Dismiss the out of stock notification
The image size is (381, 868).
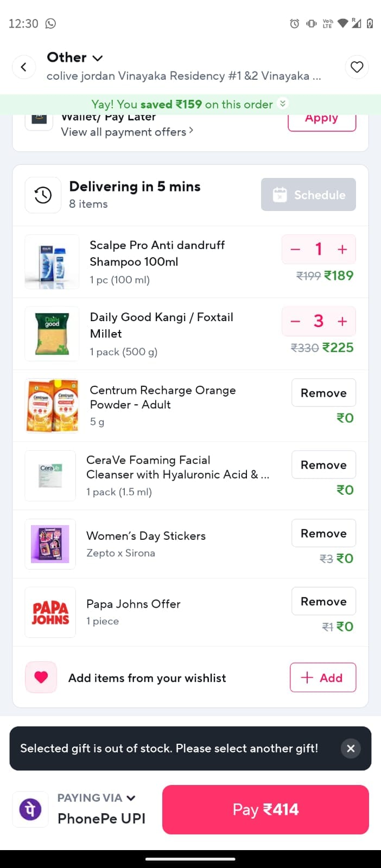coord(351,749)
